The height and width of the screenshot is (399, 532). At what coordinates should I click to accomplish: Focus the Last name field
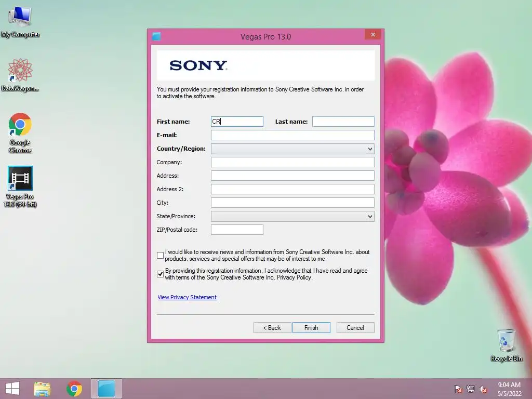pos(343,122)
